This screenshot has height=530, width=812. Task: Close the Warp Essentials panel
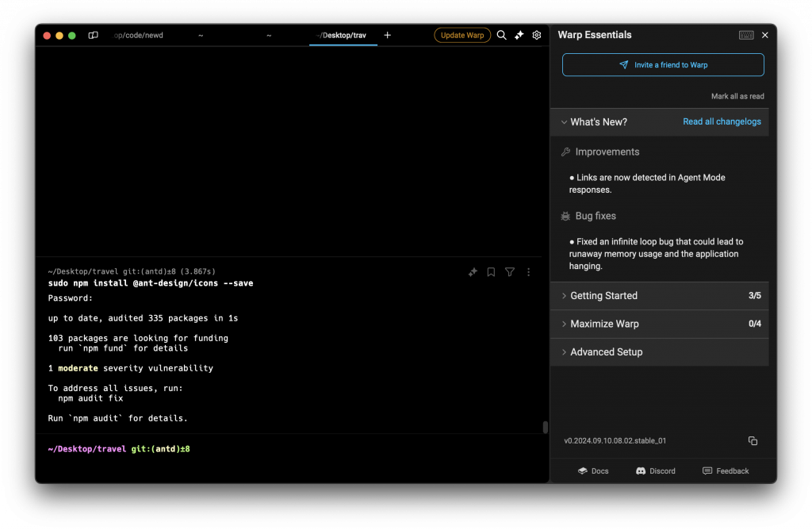[765, 35]
